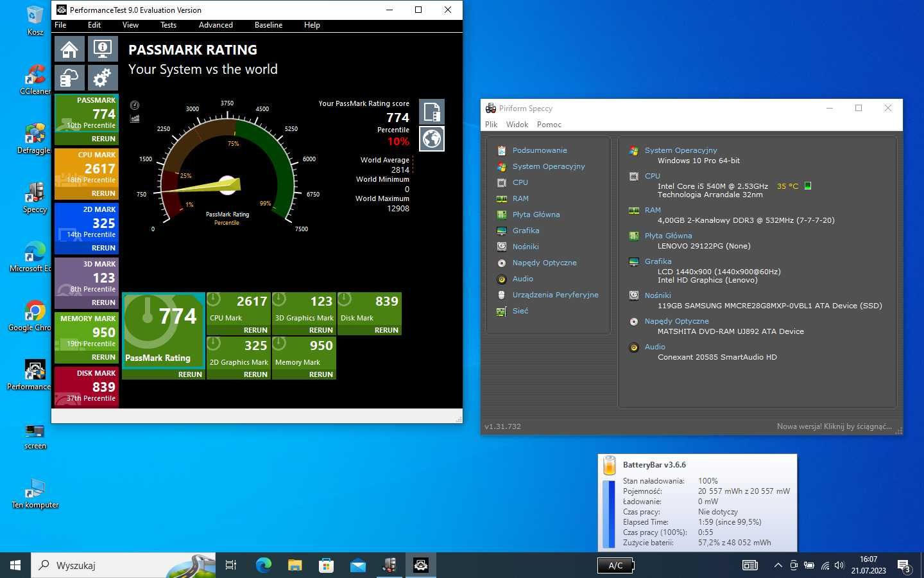924x578 pixels.
Task: Select Nośniki in Speccy sidebar
Action: tap(526, 247)
